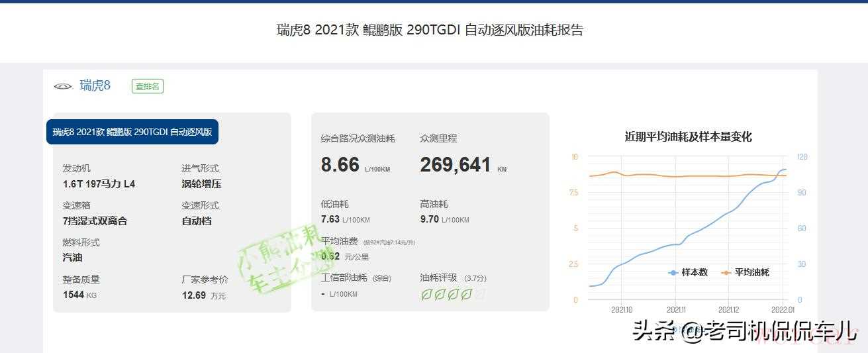Click the second green leaf rating icon

click(440, 294)
